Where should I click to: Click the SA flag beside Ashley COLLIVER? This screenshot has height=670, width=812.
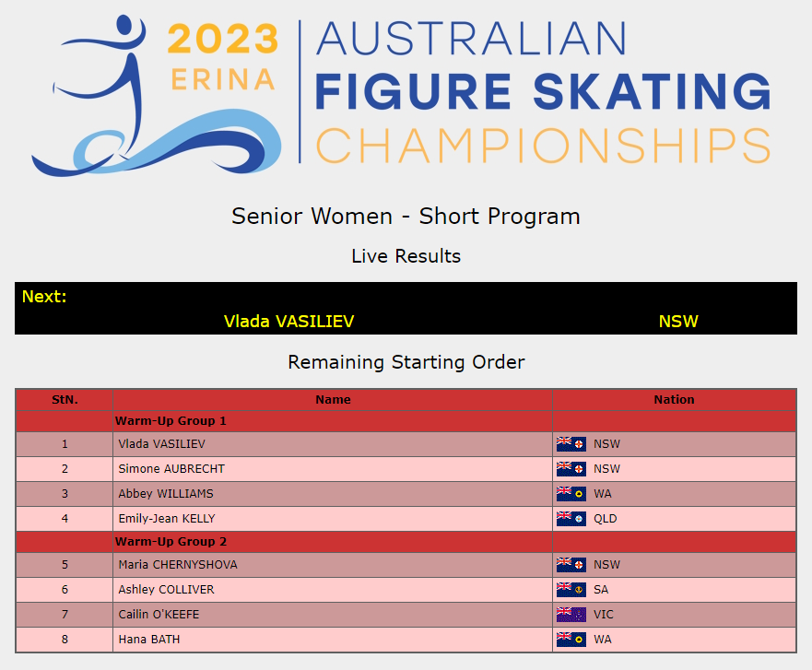pos(571,590)
